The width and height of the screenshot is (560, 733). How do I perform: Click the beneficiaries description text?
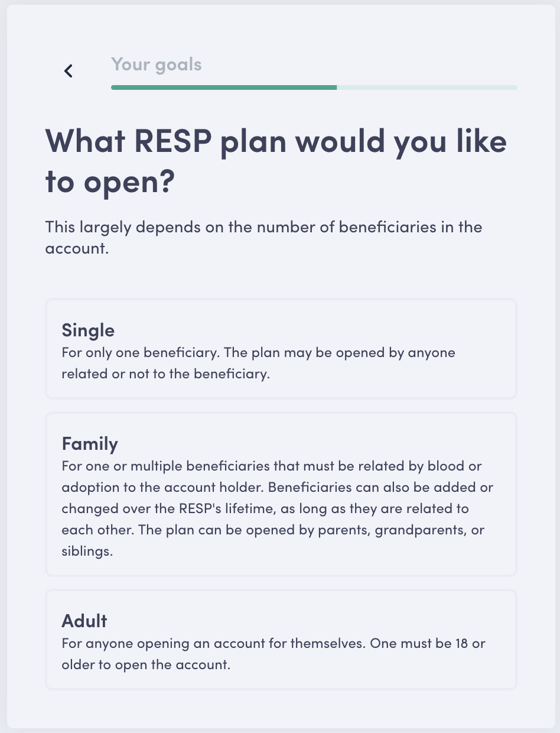(x=263, y=237)
